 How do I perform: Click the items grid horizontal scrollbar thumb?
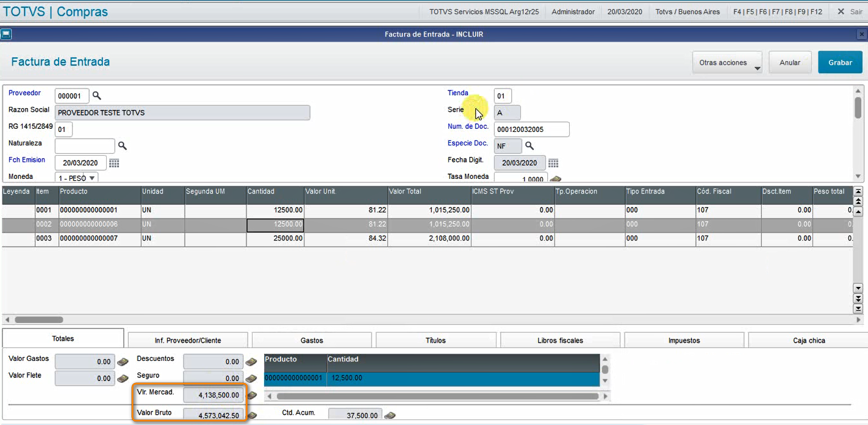[39, 319]
